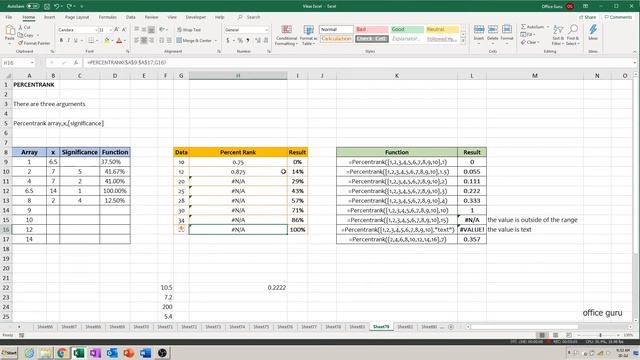The image size is (640, 360).
Task: Toggle bottom align in the Alignment group
Action: coord(151,30)
